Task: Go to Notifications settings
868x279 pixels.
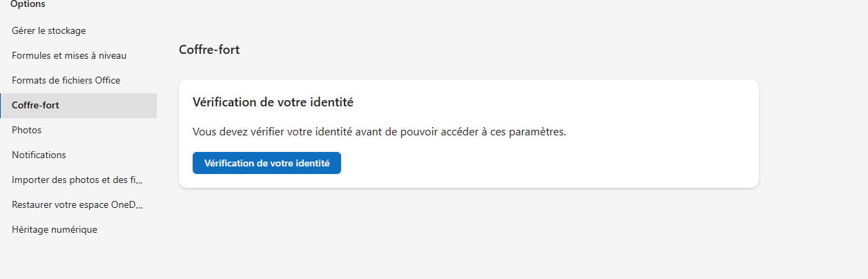Action: 78,155
